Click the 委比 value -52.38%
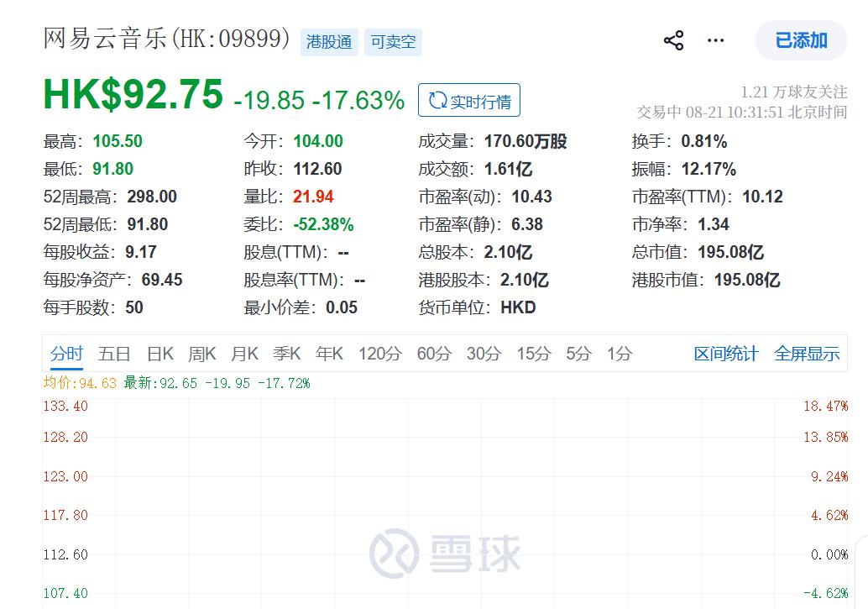Viewport: 868px width, 609px height. (323, 224)
